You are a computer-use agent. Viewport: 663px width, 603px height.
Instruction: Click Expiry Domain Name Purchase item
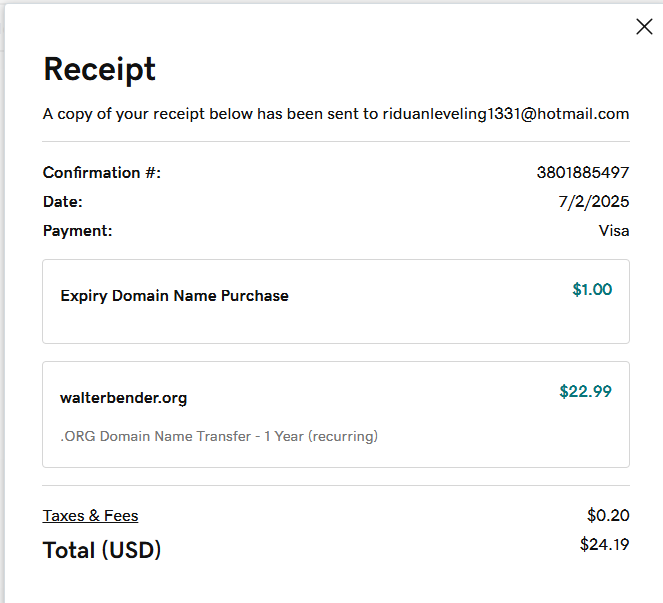174,296
